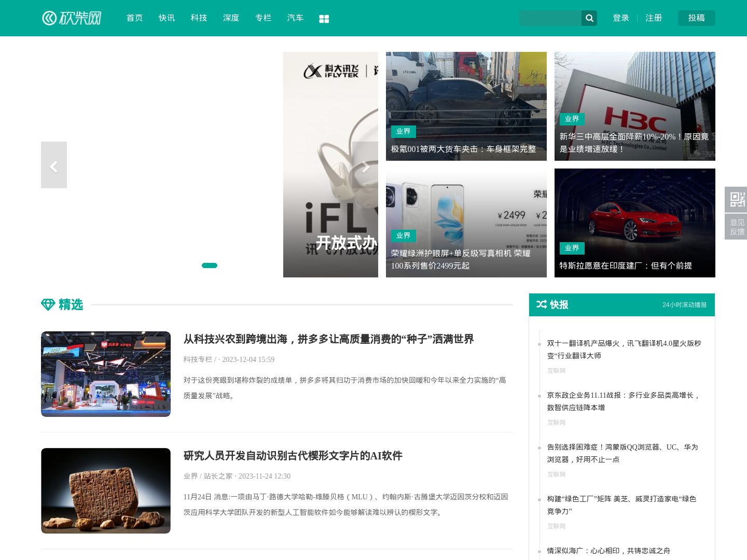Click the date 2023-11-24 12:30
This screenshot has width=747, height=560.
[x=265, y=476]
